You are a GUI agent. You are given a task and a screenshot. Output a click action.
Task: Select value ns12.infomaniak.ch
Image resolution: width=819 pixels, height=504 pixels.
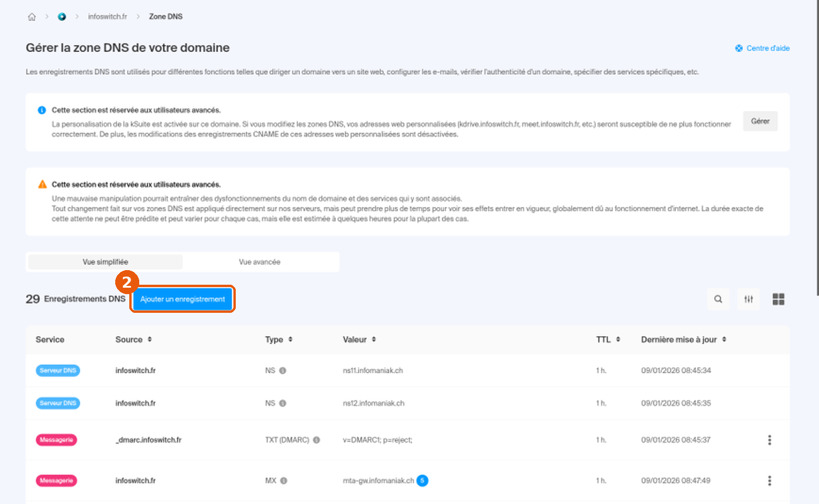373,403
